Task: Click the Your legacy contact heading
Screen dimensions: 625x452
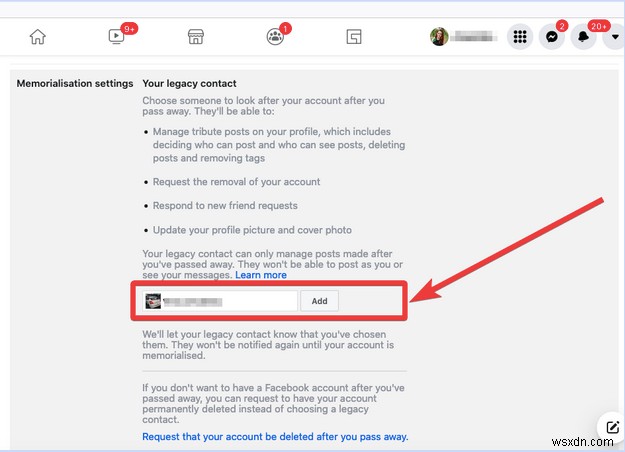Action: tap(189, 83)
